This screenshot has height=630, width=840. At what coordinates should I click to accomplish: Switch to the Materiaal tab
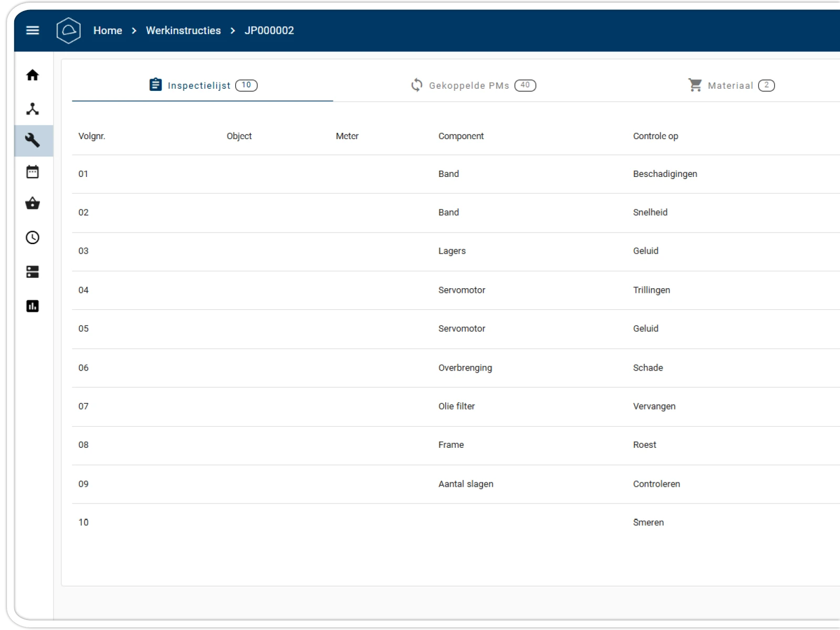click(x=731, y=85)
